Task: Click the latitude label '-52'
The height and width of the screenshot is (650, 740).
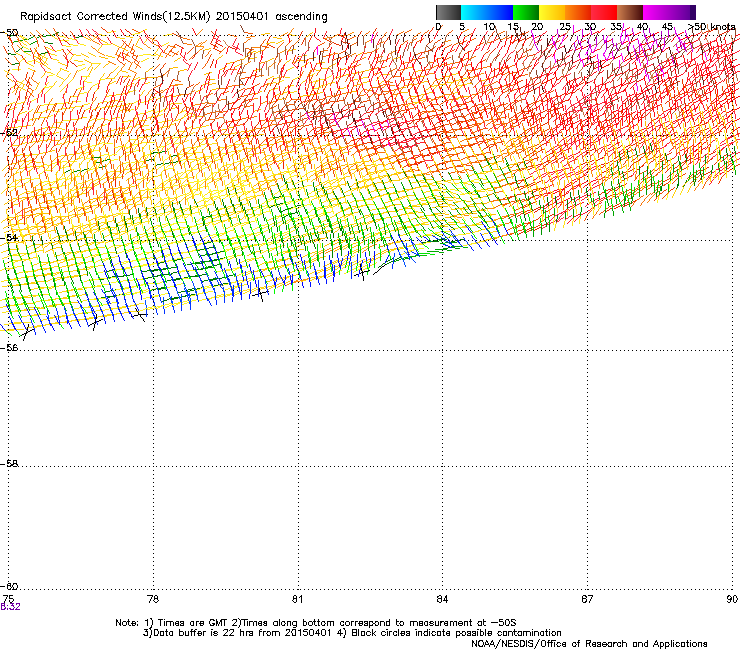Action: (x=9, y=133)
